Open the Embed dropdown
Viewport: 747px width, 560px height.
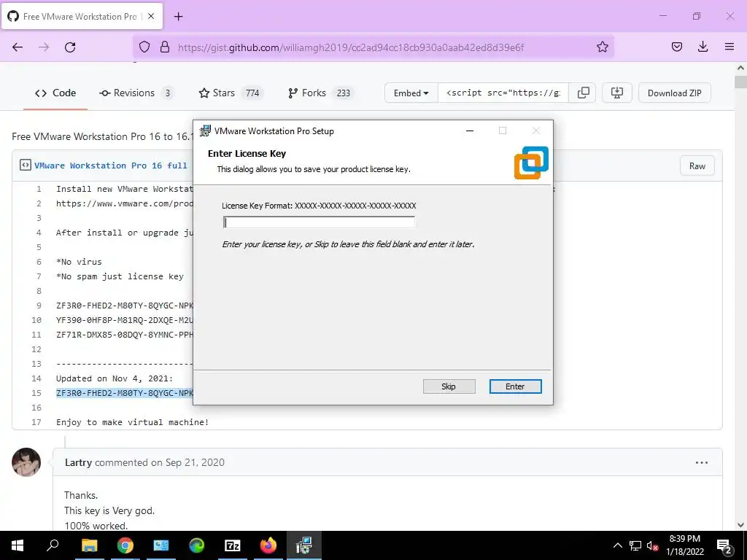pos(411,93)
